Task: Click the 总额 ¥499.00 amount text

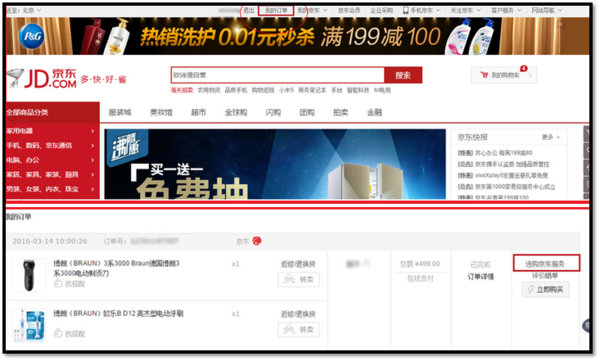Action: coord(420,264)
